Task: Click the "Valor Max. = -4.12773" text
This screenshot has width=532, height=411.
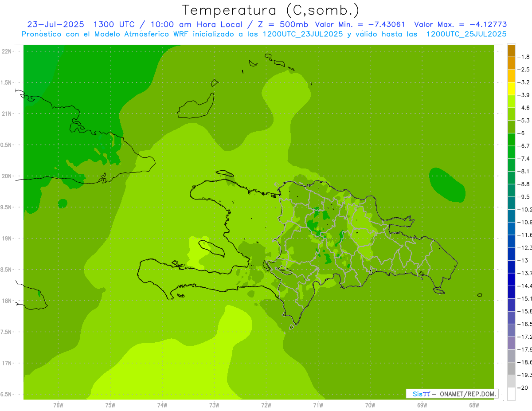Action: (460, 24)
